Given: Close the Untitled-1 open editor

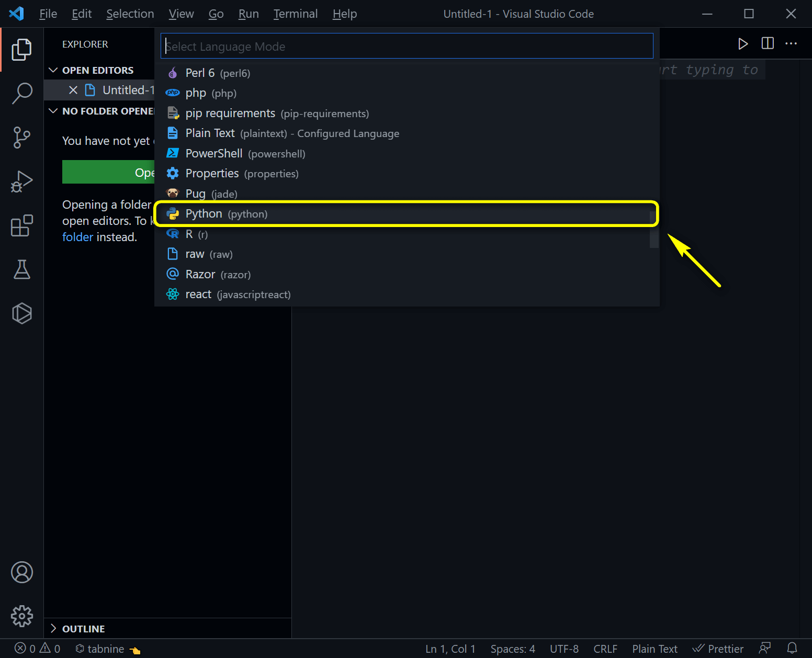Looking at the screenshot, I should [73, 90].
